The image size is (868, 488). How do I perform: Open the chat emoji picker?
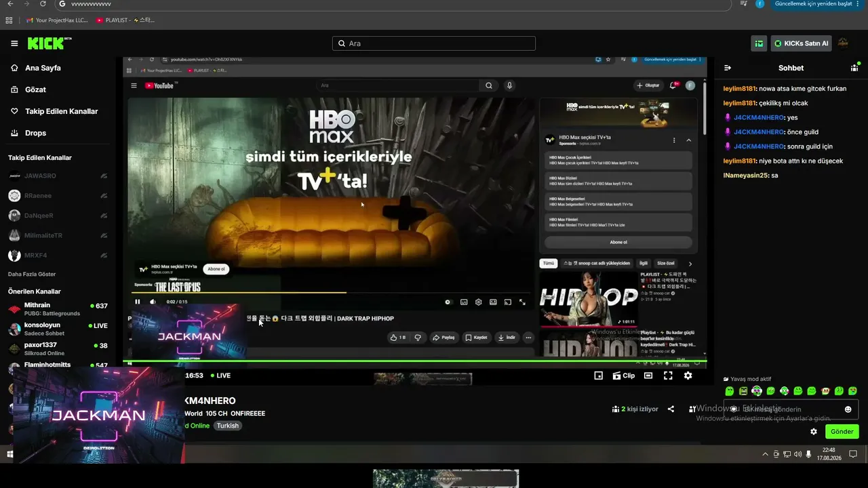[x=848, y=409]
